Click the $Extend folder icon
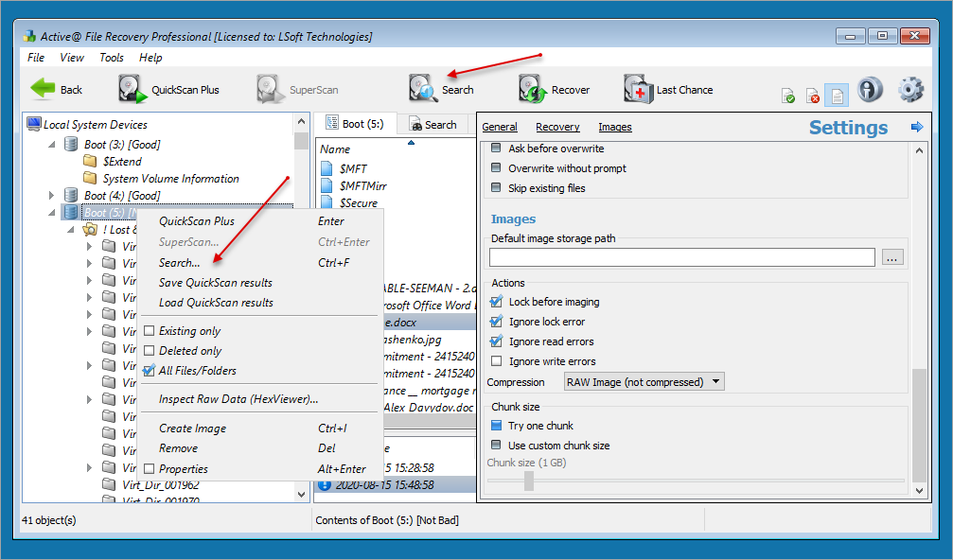The height and width of the screenshot is (560, 953). point(90,161)
